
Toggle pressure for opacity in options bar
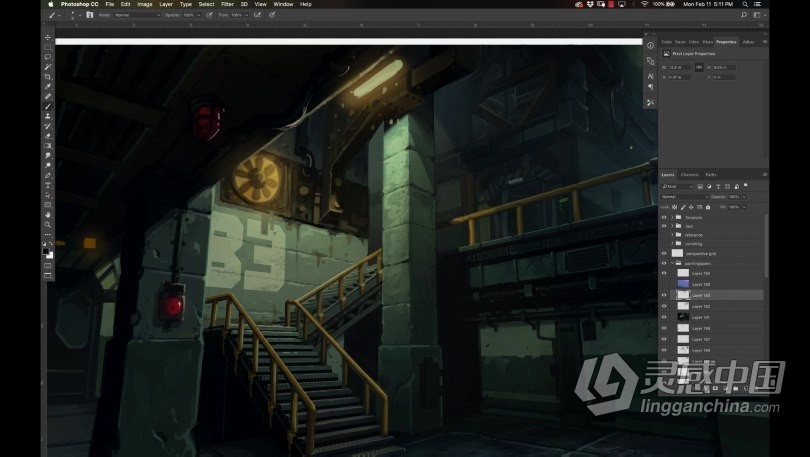tap(209, 15)
